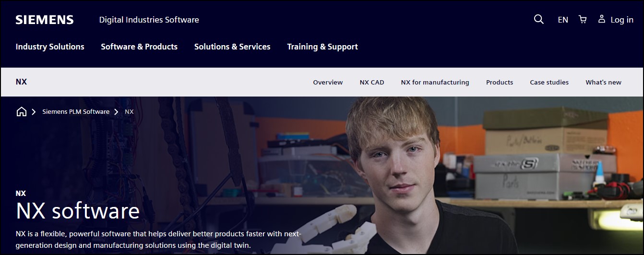Open the Solutions & Services menu
Viewport: 644px width, 255px height.
tap(232, 47)
